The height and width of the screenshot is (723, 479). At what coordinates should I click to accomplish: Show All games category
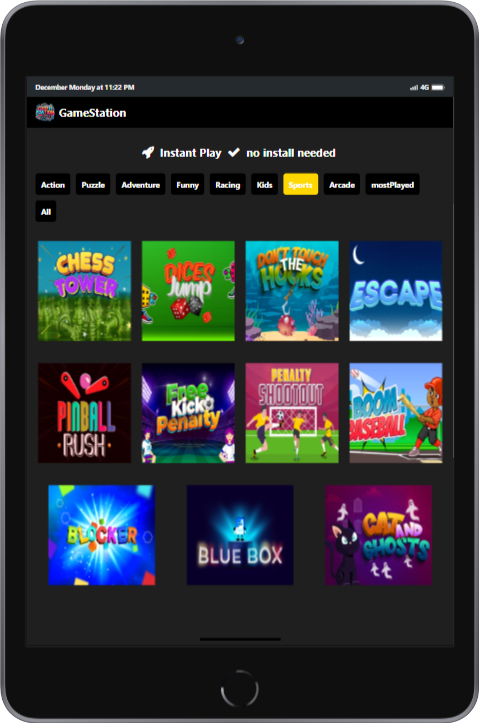pyautogui.click(x=46, y=212)
